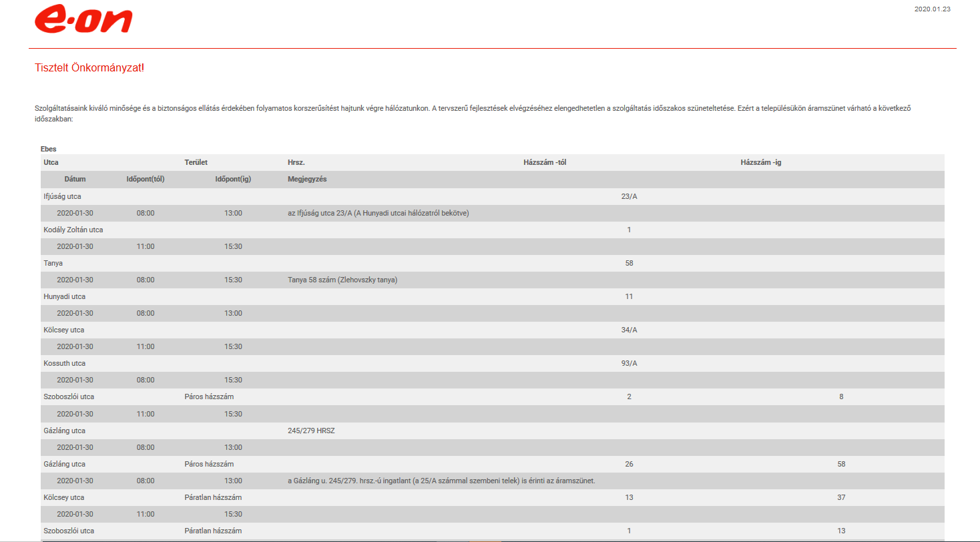
Task: Click the 11:00 start time below Kodály Zoltán utca
Action: tap(146, 246)
